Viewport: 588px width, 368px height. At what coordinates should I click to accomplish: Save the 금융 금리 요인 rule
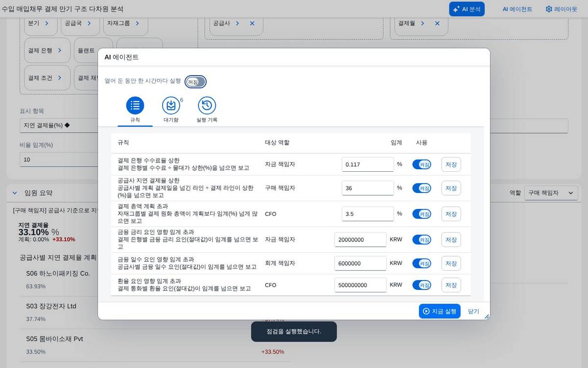[x=451, y=239]
